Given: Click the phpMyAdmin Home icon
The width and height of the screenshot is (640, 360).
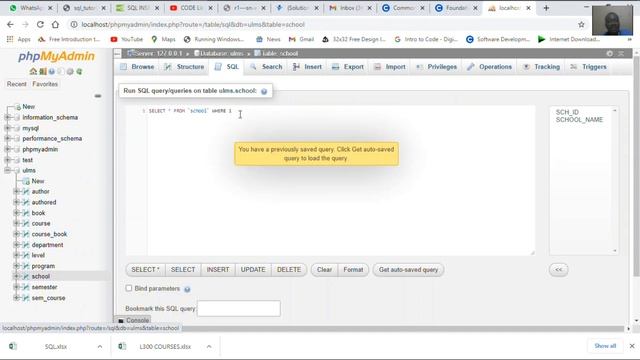Looking at the screenshot, I should click(33, 71).
